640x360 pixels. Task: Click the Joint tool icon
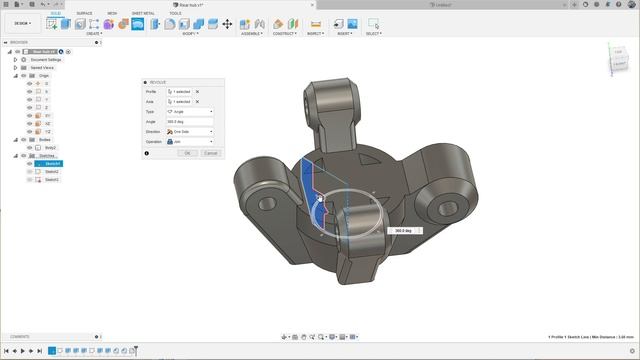(x=260, y=24)
